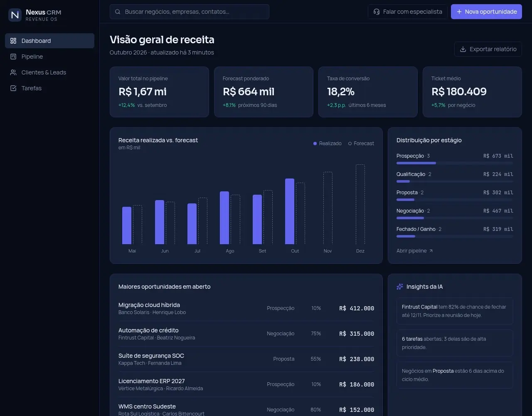
Task: Open the Automação de crédito opportunity
Action: pos(246,334)
